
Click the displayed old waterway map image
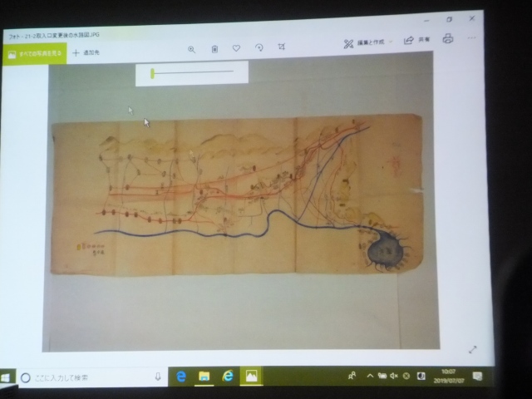coord(237,194)
